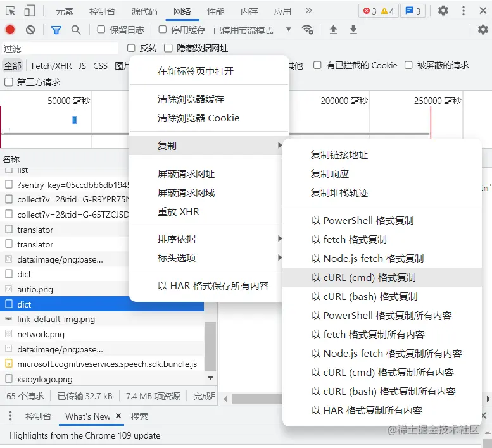Tick the 有已拦截的 Cookie checkbox
The image size is (492, 448).
tap(317, 65)
